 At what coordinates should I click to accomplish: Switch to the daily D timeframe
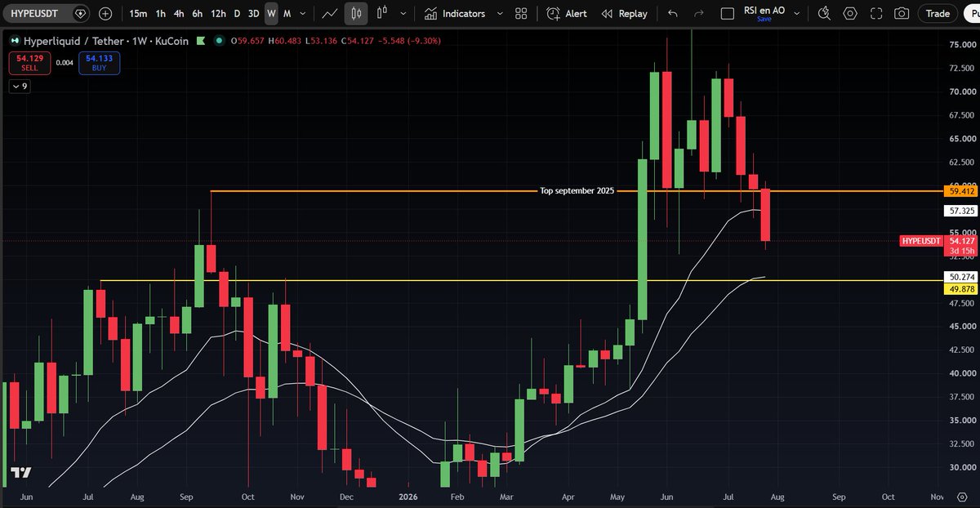(x=237, y=13)
